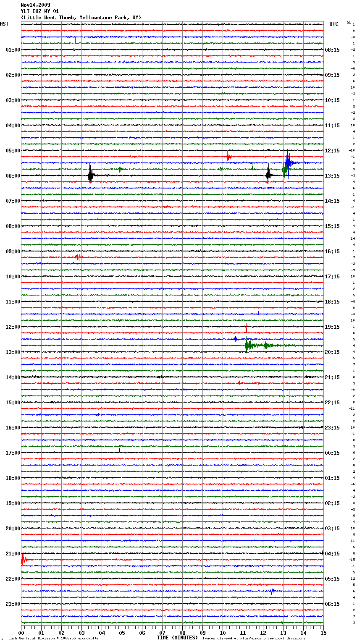Click the "UTC" time zone label
Screen dimensions: 357x644
(x=334, y=24)
